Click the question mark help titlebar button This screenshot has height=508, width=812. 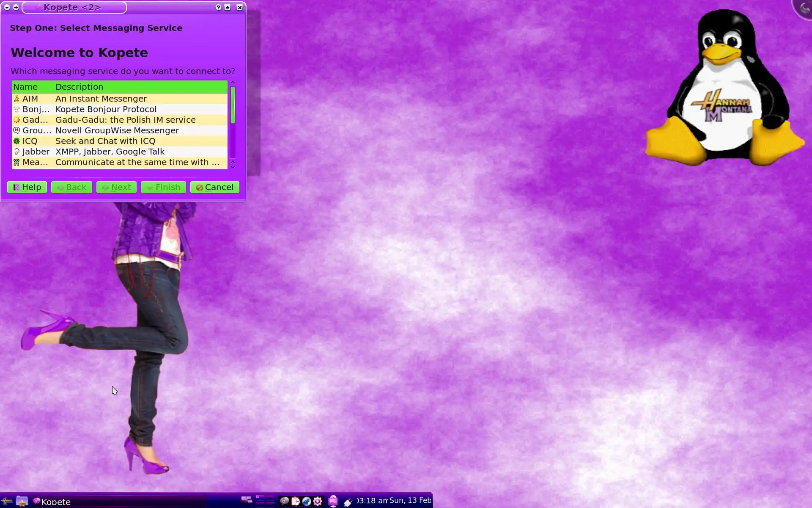pos(218,7)
